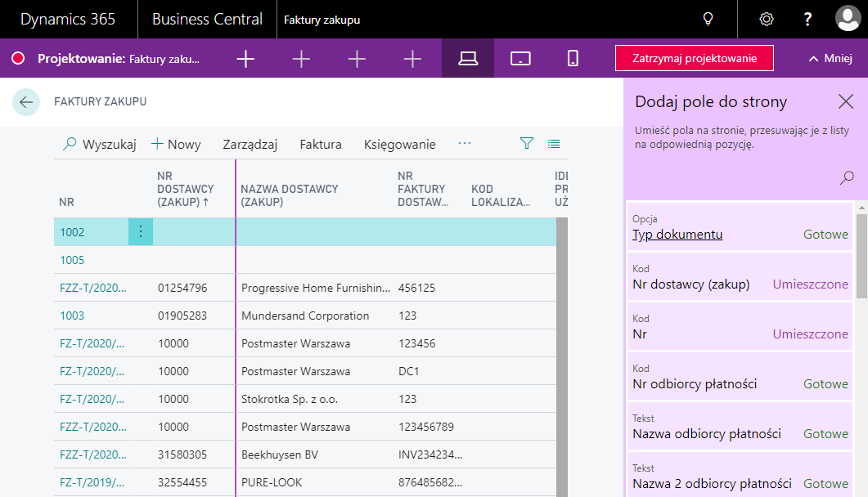Show more actions via the ellipsis
Screen dimensions: 868x497
click(465, 144)
